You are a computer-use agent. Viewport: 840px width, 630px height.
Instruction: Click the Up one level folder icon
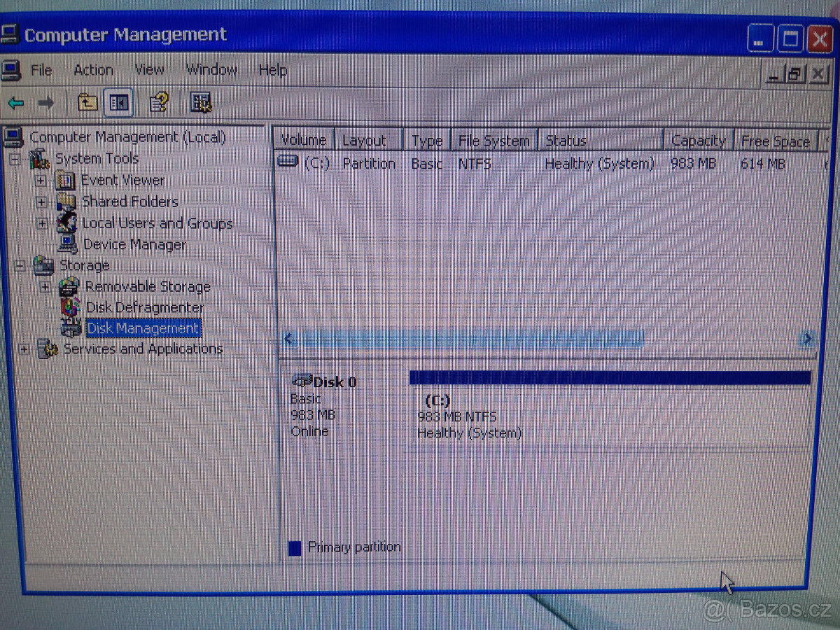pos(87,104)
